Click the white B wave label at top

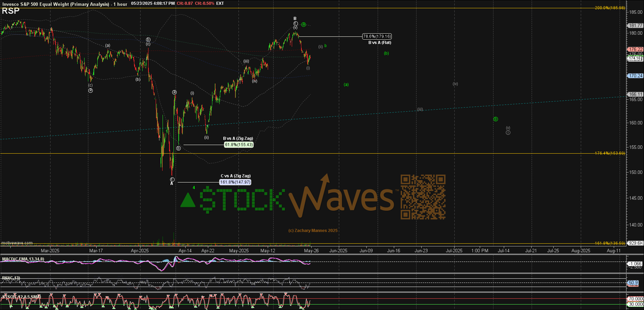pos(295,18)
